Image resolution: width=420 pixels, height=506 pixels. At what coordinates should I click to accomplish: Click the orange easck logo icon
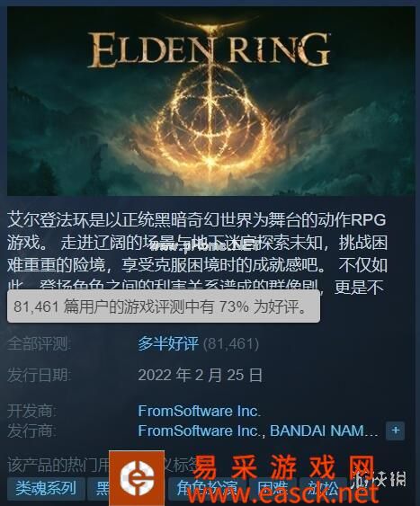pyautogui.click(x=137, y=478)
